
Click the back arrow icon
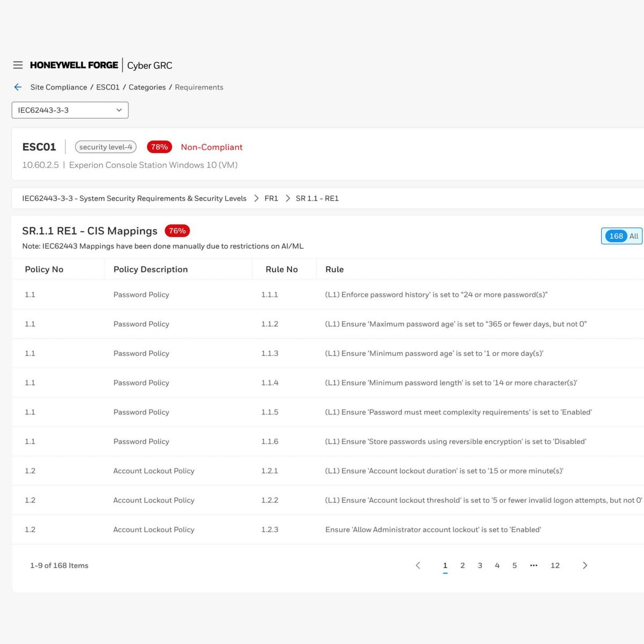coord(18,87)
